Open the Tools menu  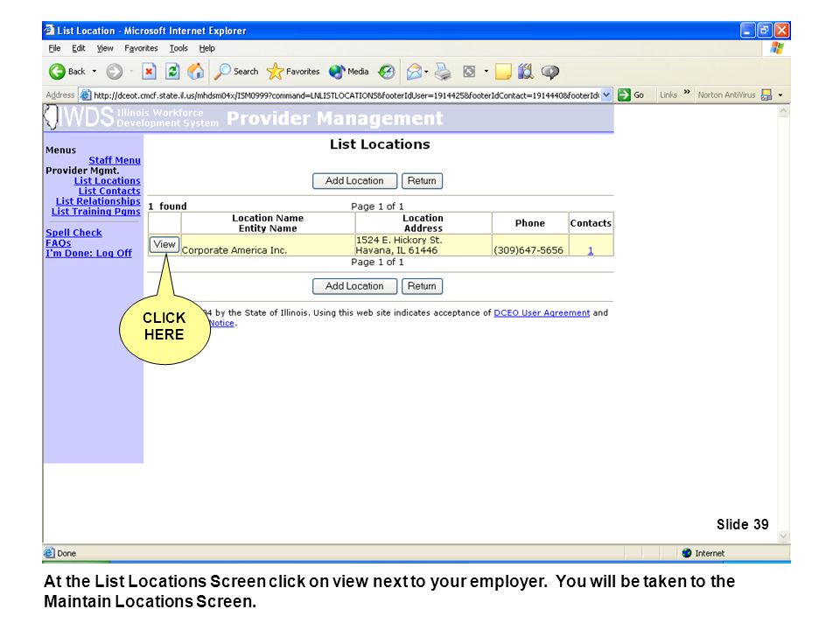click(x=178, y=48)
